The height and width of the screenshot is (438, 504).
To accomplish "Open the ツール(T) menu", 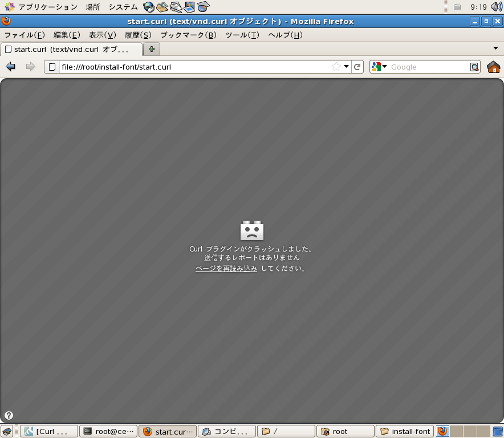I will click(x=242, y=35).
